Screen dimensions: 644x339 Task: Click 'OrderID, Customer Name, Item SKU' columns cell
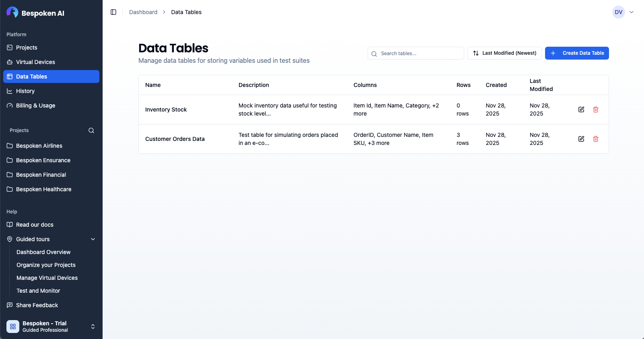pos(393,139)
